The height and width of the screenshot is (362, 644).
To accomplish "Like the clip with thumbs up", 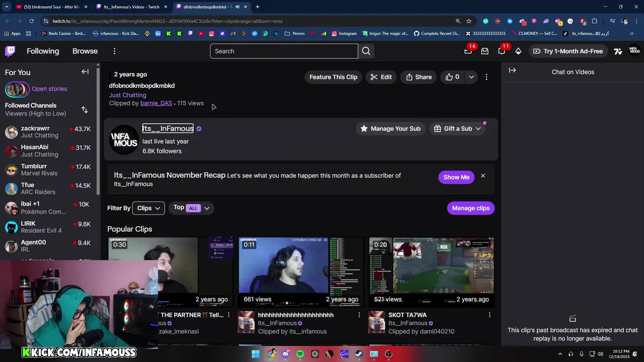I will coord(452,77).
